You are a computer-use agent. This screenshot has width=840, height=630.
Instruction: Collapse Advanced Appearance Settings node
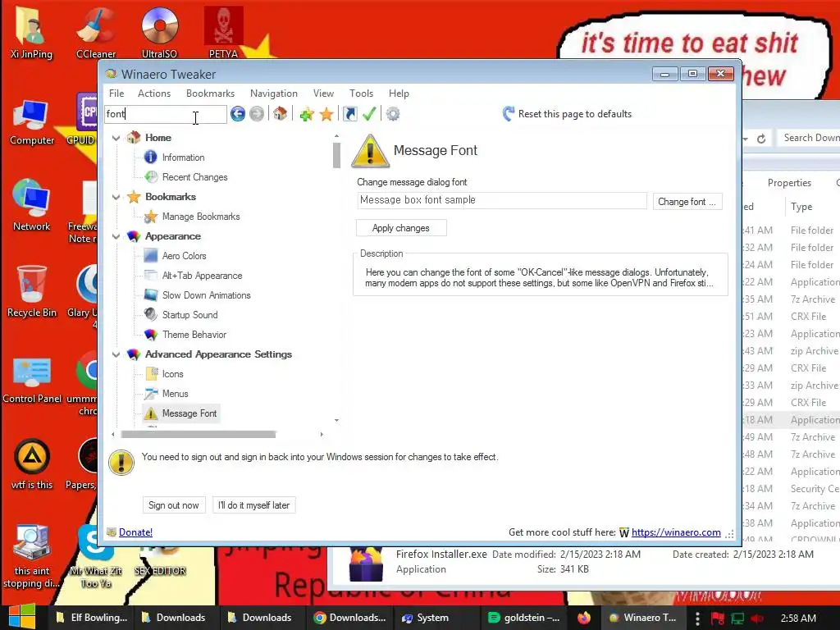point(116,354)
